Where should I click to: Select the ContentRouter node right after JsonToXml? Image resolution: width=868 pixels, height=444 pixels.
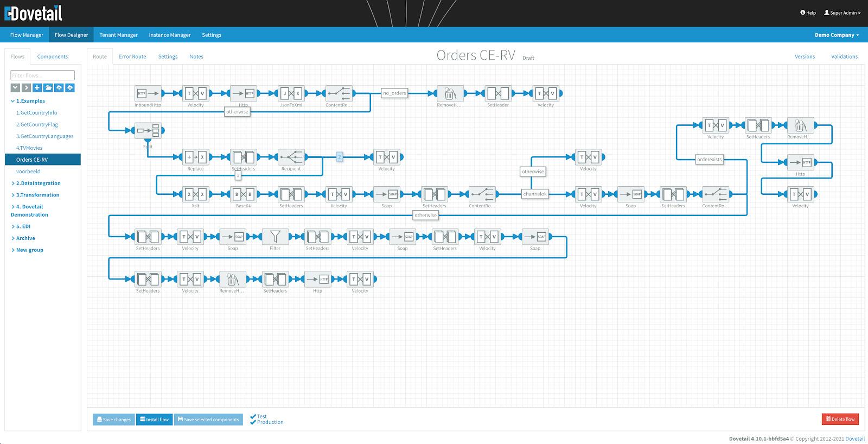click(339, 93)
